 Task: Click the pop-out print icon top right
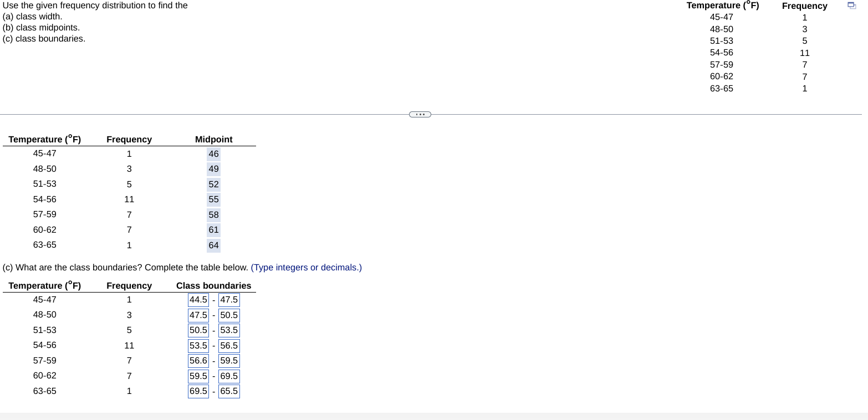coord(851,5)
